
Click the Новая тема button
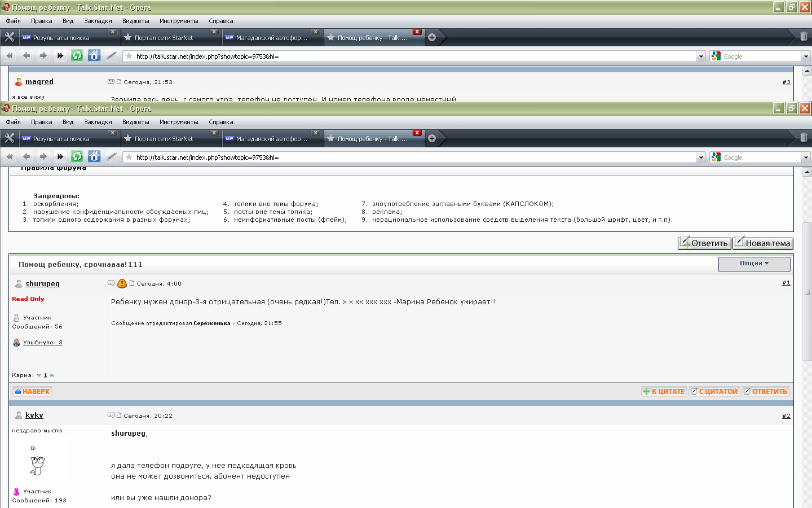(x=763, y=243)
